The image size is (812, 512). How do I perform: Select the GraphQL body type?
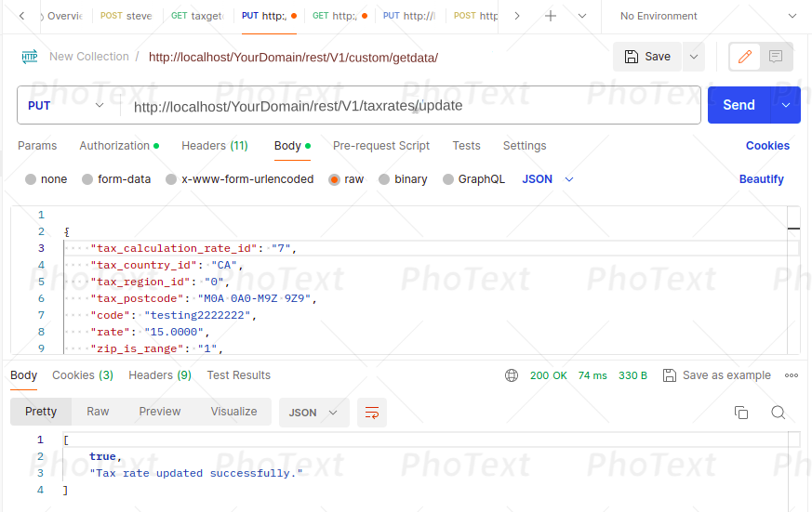pyautogui.click(x=448, y=179)
